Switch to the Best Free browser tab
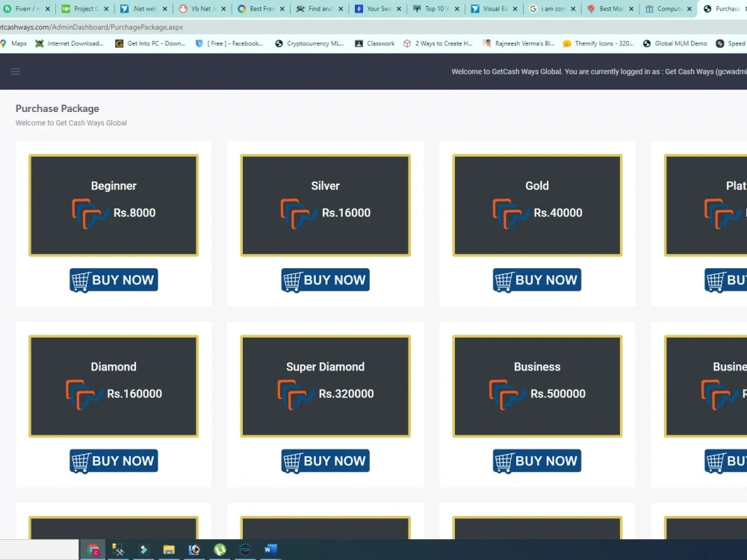747x560 pixels. tap(261, 8)
